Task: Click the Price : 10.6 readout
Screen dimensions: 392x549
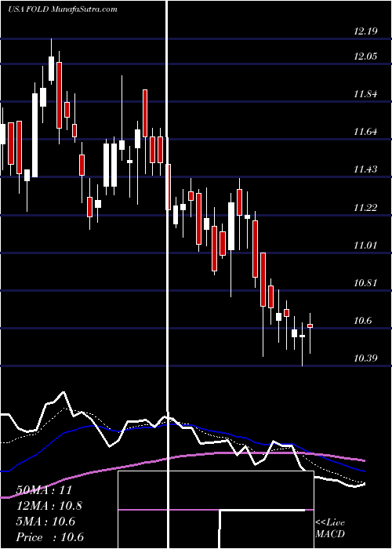Action: coord(50,537)
